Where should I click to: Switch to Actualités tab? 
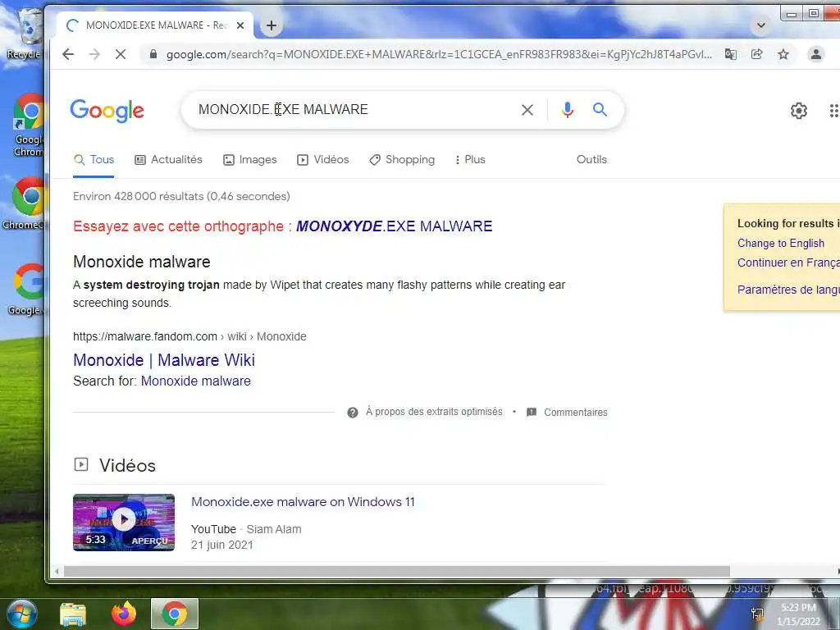coord(168,160)
